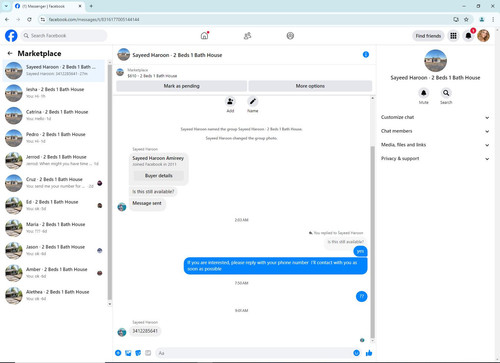Image resolution: width=500 pixels, height=363 pixels.
Task: Click the Buyer details button
Action: (x=159, y=176)
